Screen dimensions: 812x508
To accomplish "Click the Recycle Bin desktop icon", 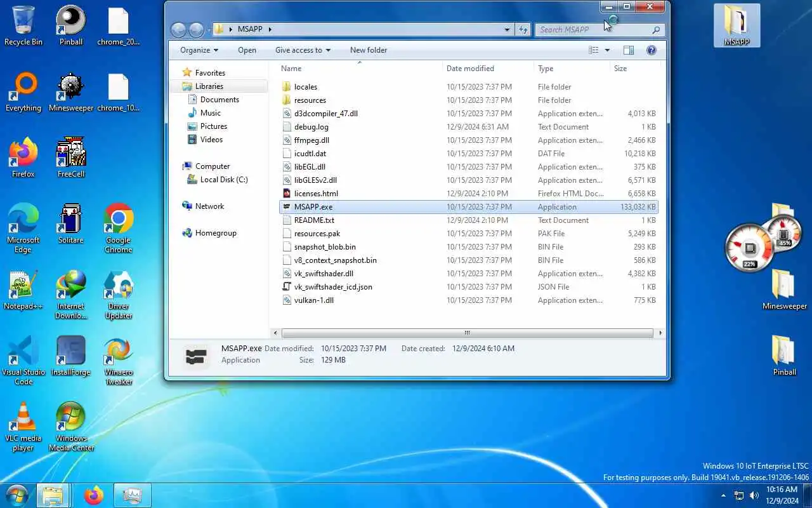I will coord(23,26).
